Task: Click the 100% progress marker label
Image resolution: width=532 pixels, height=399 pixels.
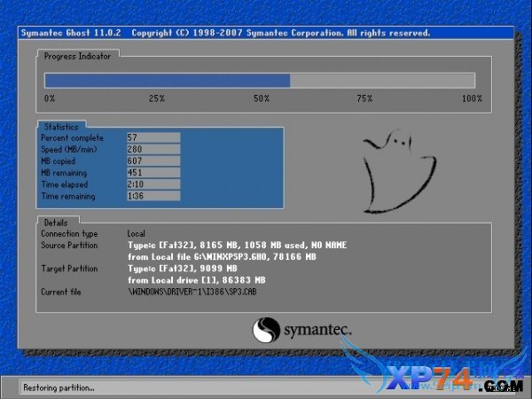Action: pyautogui.click(x=472, y=98)
